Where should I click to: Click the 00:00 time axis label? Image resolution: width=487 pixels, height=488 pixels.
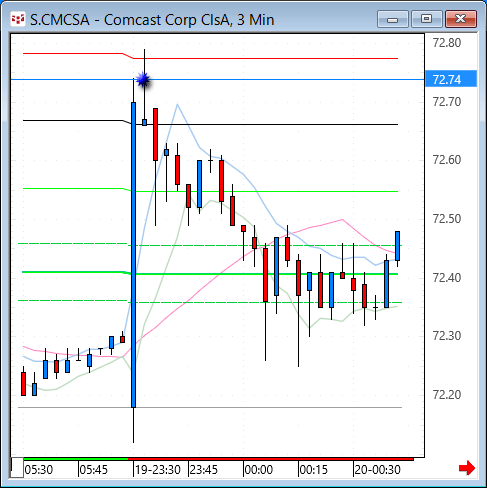click(x=259, y=470)
